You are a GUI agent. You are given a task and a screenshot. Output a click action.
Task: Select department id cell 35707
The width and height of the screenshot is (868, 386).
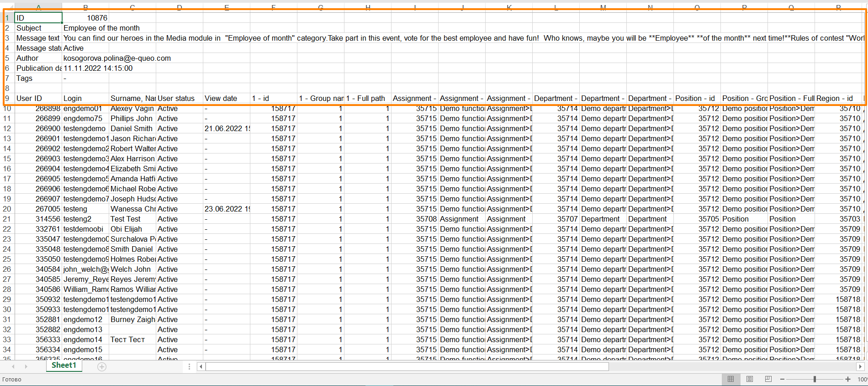click(x=556, y=219)
